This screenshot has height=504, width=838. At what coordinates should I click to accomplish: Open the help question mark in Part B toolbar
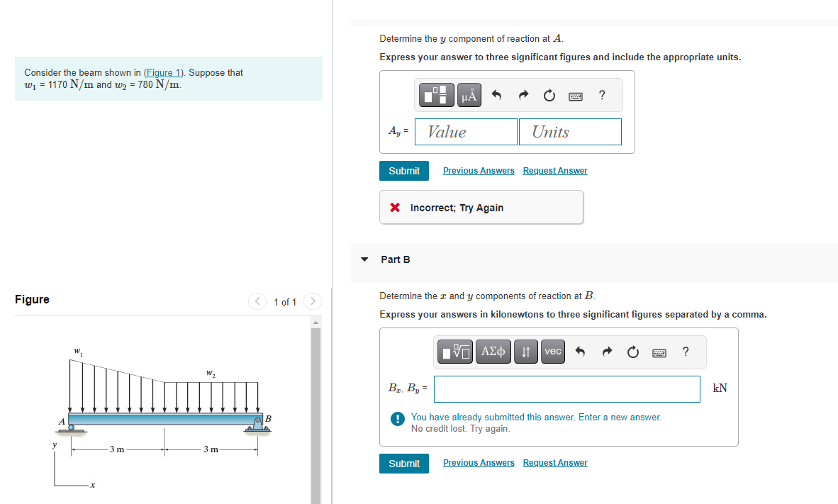pos(685,352)
